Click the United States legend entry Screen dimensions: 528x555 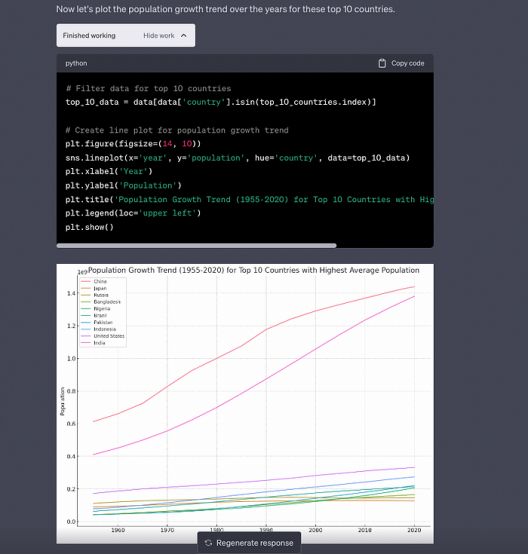103,336
